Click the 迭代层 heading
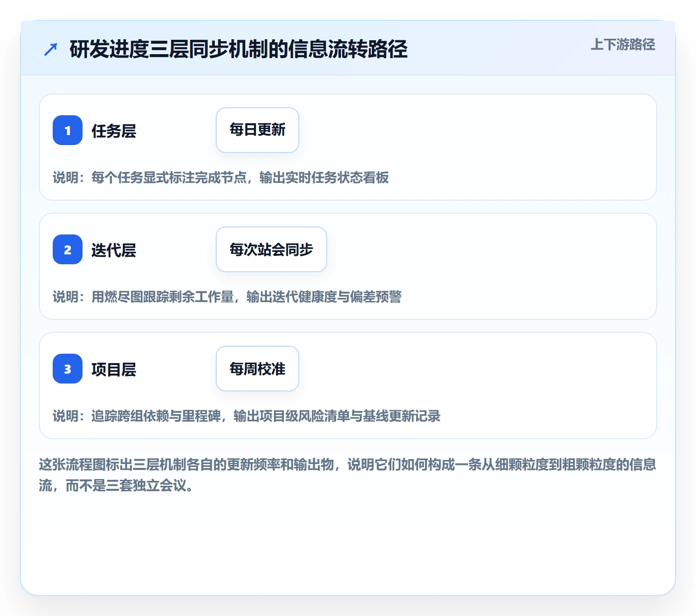 click(x=114, y=250)
